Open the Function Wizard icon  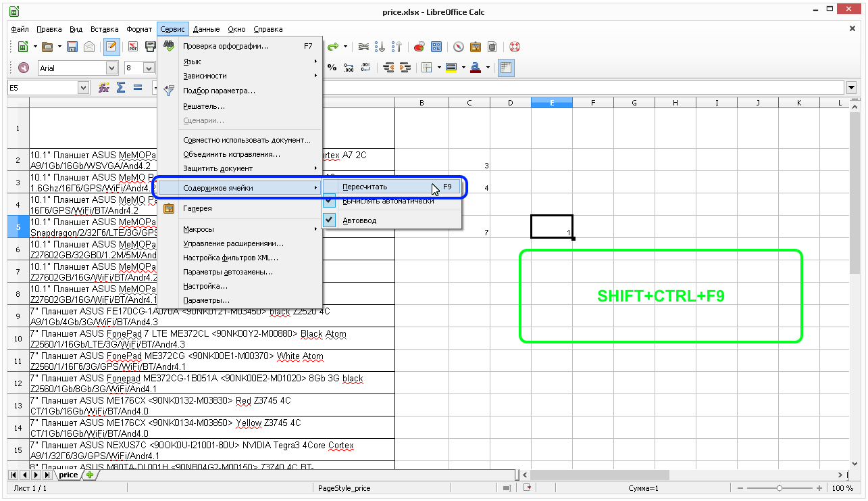click(104, 87)
